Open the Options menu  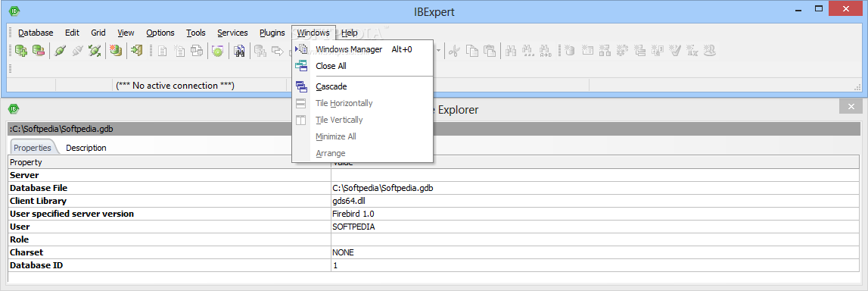160,33
